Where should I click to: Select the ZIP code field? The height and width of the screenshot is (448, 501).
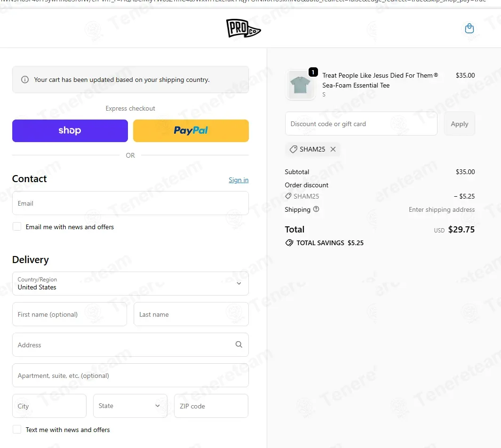[x=211, y=406]
